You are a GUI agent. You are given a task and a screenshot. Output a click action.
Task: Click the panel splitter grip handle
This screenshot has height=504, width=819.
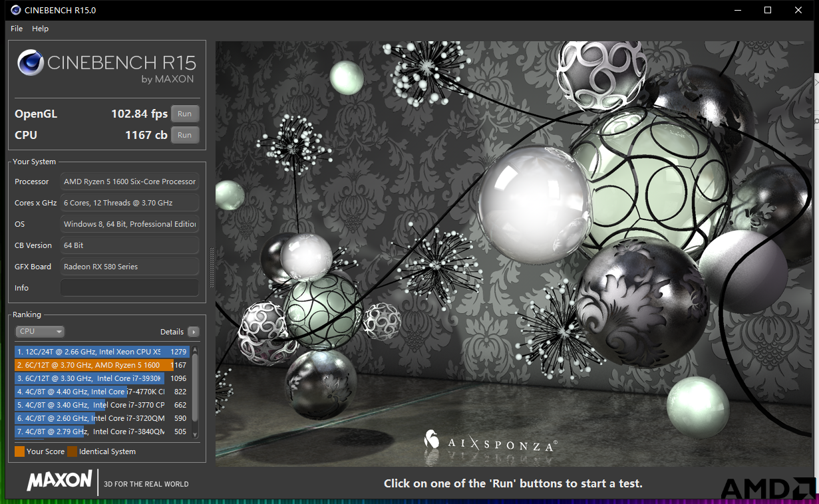(x=212, y=267)
